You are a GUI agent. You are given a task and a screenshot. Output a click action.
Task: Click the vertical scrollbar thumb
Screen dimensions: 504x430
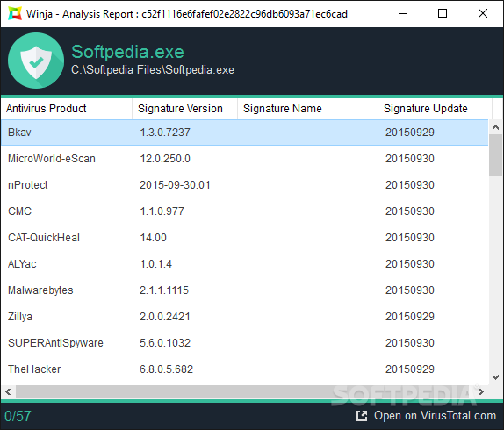(495, 154)
